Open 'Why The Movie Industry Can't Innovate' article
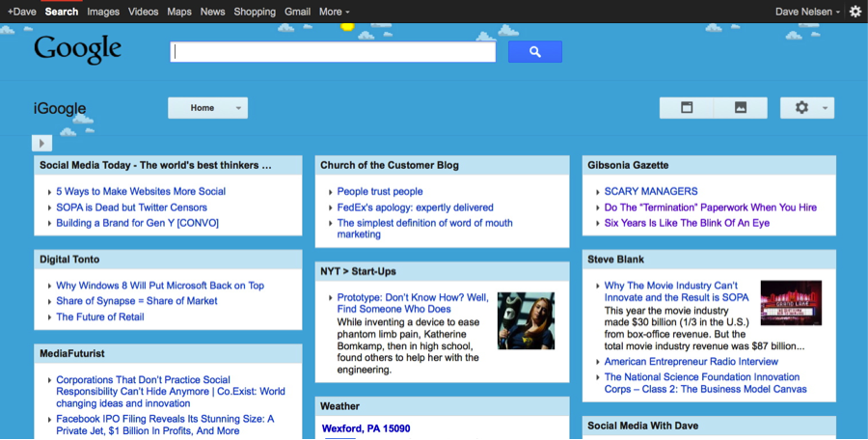This screenshot has width=868, height=440. [x=676, y=291]
